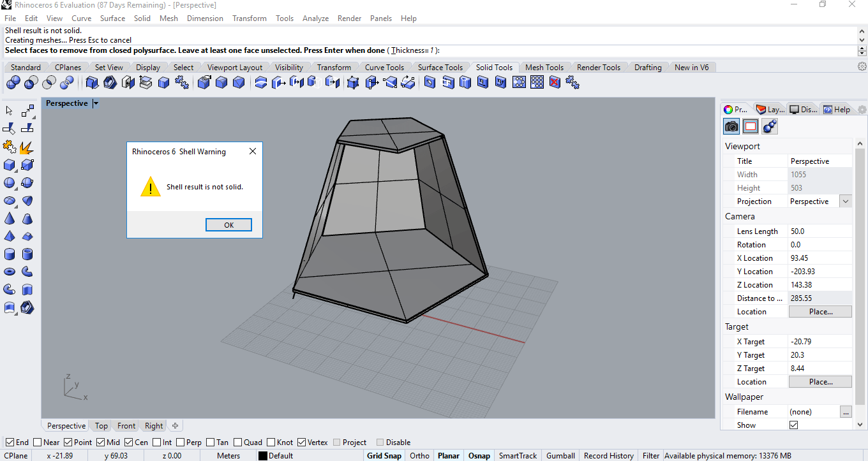Screen dimensions: 868x461
Task: Click the Join puzzle-piece icon
Action: [10, 147]
